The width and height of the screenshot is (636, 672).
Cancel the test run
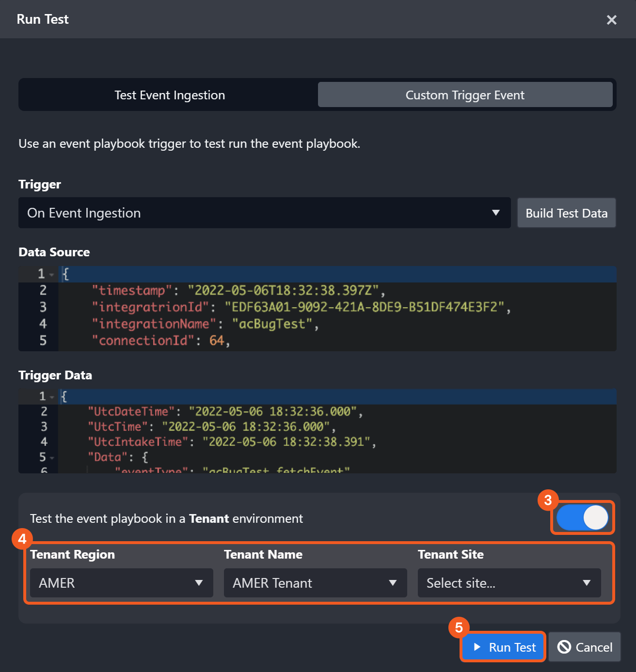[x=585, y=647]
